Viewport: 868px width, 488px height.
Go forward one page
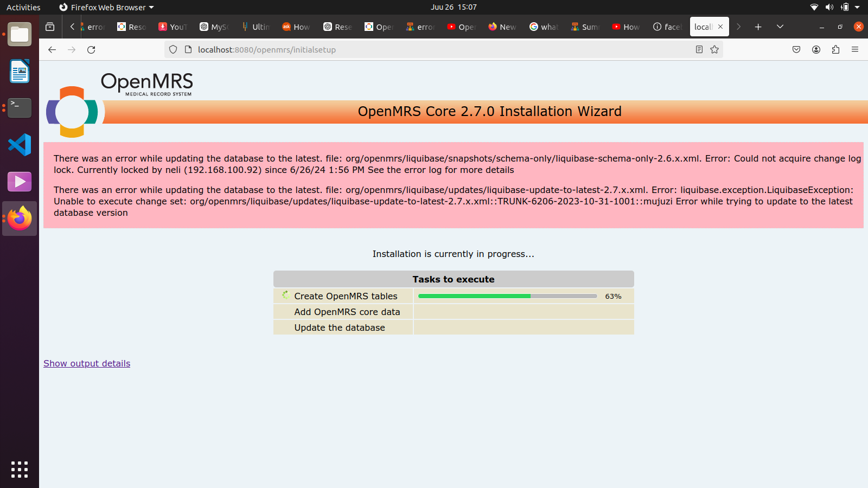click(72, 49)
